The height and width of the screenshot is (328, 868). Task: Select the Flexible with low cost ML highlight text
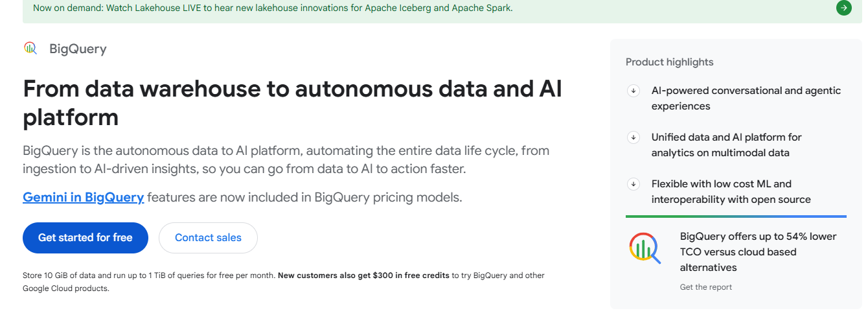click(731, 192)
